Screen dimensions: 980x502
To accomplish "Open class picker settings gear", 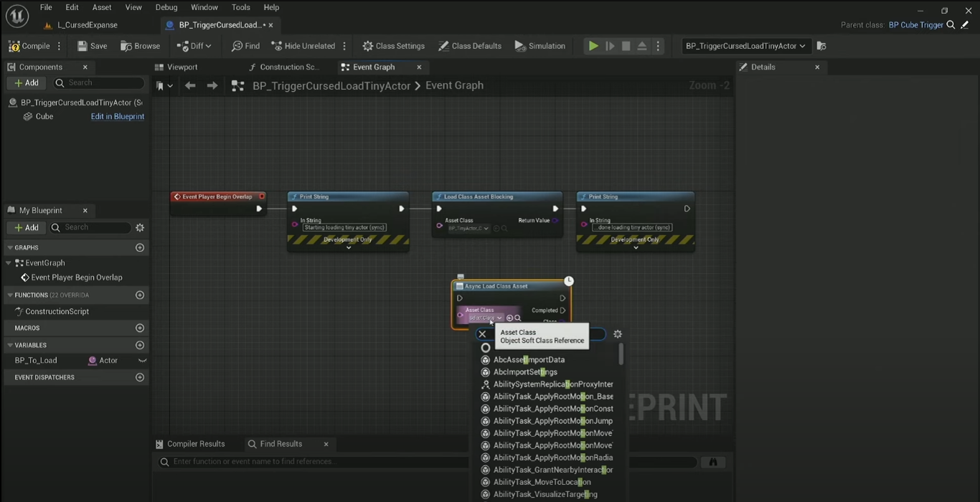I will point(618,333).
